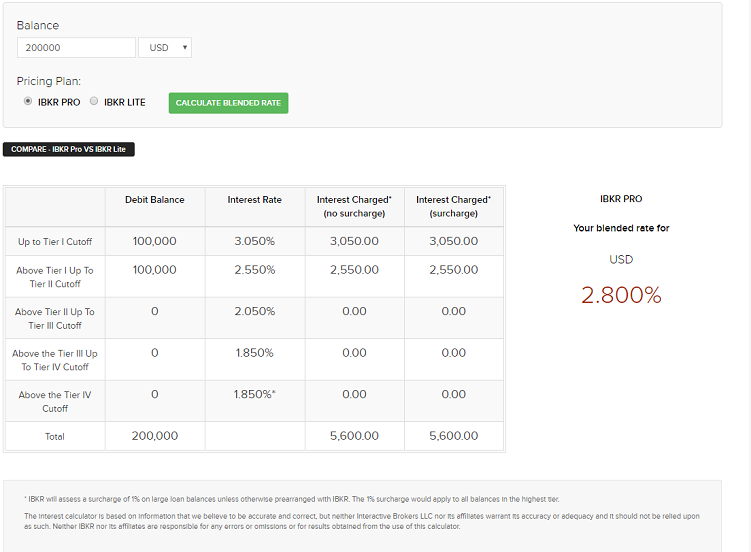Click the Total row label
Image resolution: width=751 pixels, height=552 pixels.
pyautogui.click(x=55, y=437)
